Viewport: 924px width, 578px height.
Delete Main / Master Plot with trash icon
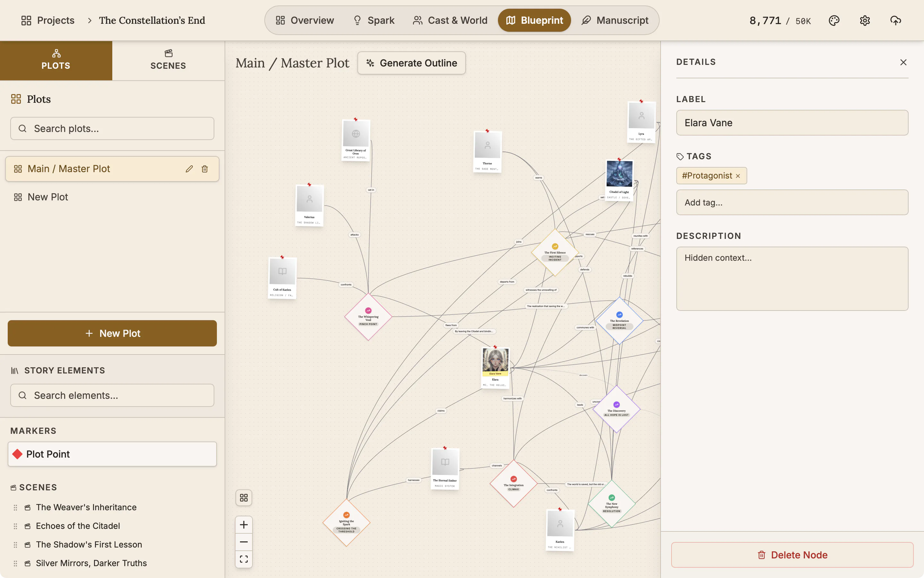point(205,169)
